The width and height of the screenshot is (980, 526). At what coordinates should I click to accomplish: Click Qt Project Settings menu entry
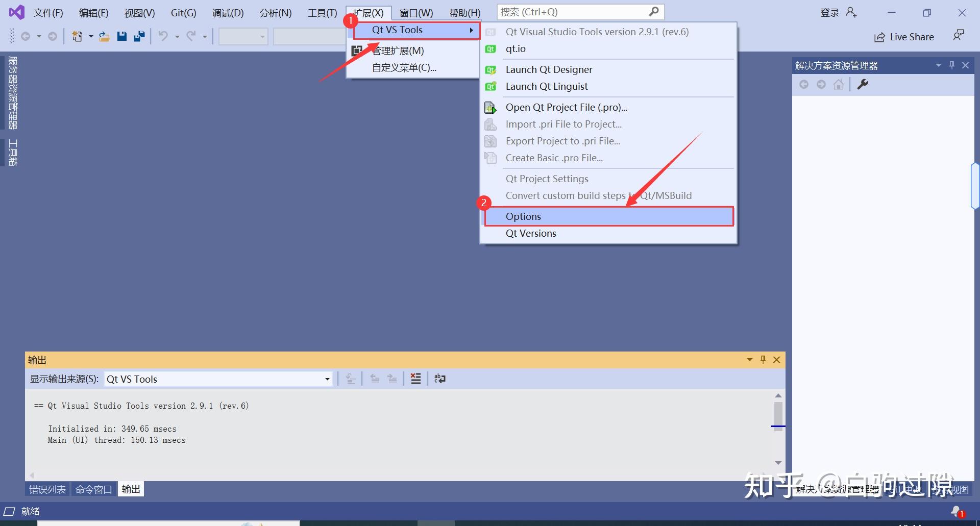pos(546,179)
